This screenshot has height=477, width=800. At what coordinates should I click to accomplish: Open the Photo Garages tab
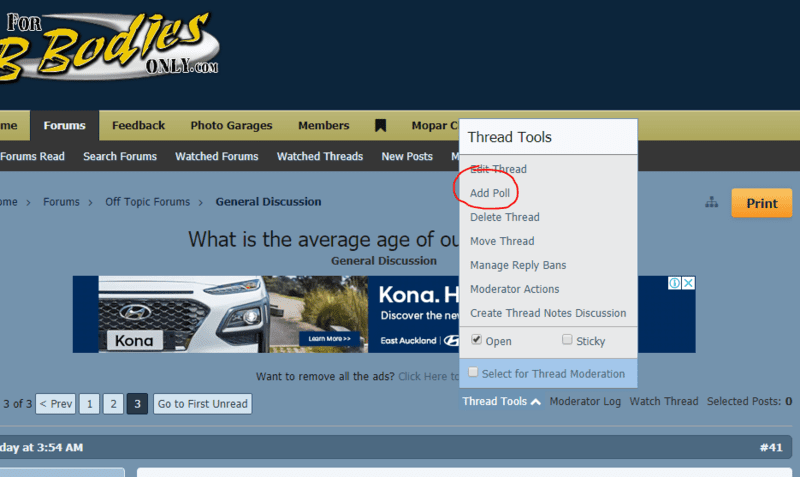coord(231,126)
